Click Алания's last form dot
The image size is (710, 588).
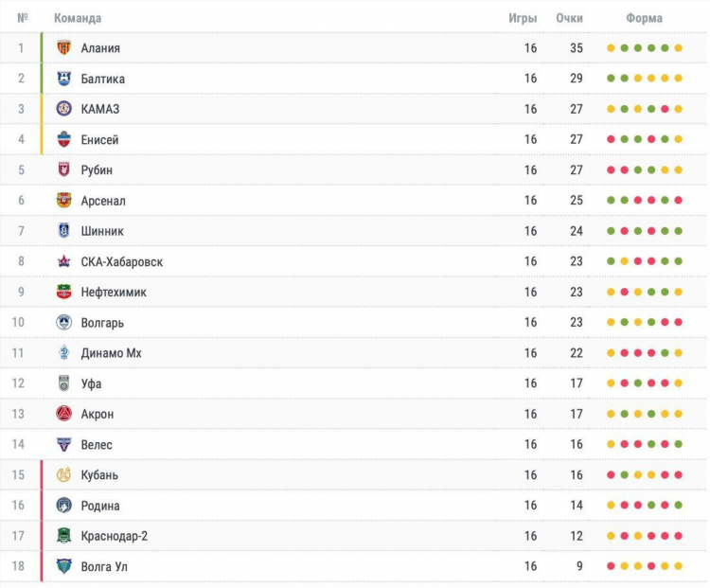[x=678, y=48]
